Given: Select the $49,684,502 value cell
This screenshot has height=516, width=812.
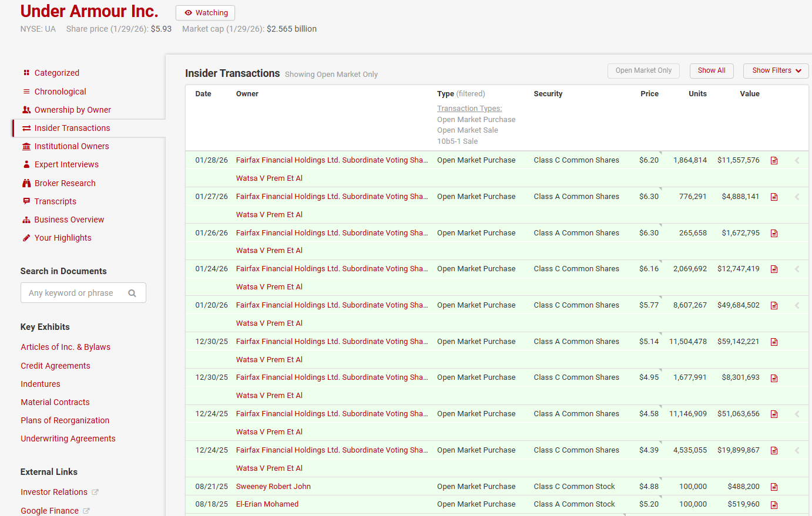Looking at the screenshot, I should coord(738,305).
